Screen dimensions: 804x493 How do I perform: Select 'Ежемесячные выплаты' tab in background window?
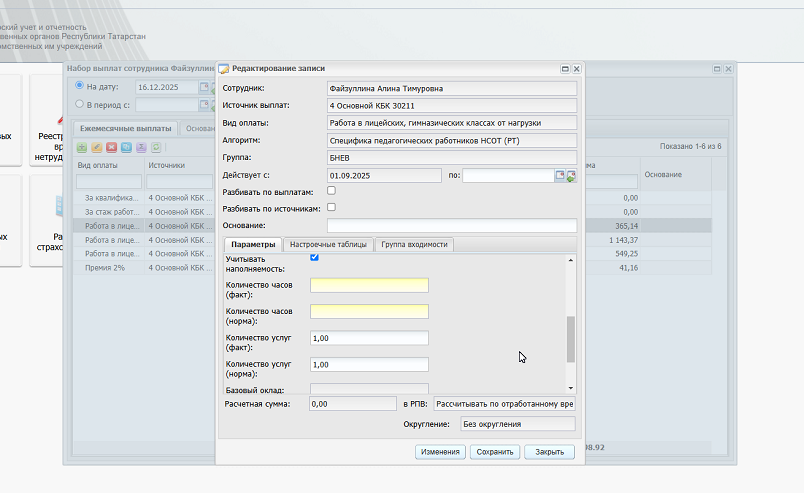[x=126, y=128]
